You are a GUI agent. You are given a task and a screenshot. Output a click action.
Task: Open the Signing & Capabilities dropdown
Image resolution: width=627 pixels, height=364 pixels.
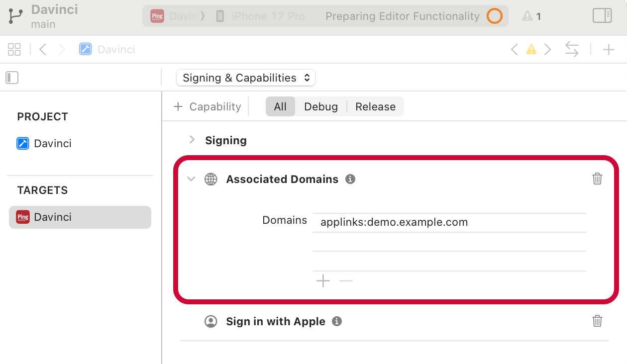pyautogui.click(x=245, y=78)
